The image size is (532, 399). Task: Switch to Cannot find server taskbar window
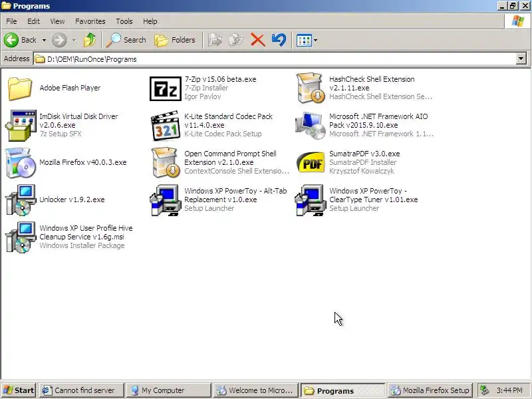pyautogui.click(x=81, y=390)
